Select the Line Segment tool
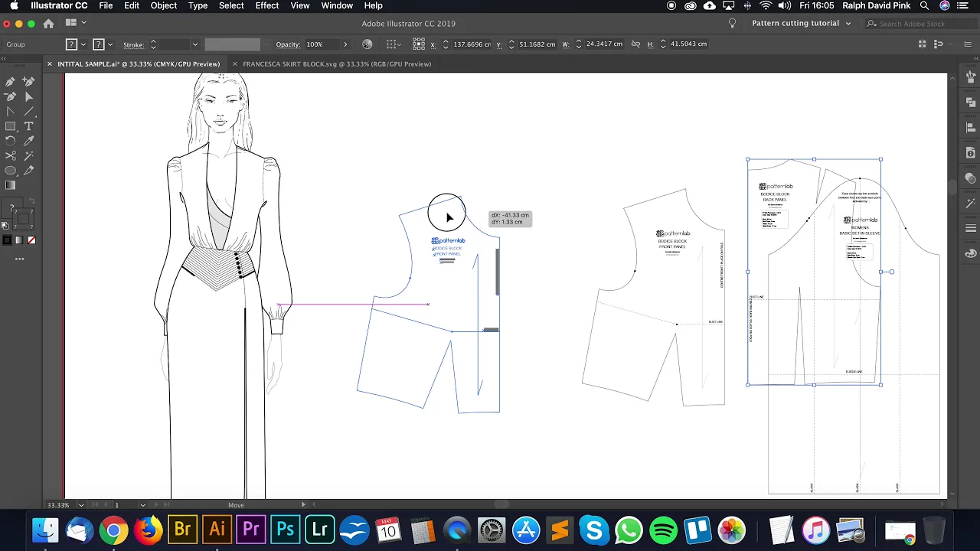Viewport: 980px width, 551px height. [29, 112]
